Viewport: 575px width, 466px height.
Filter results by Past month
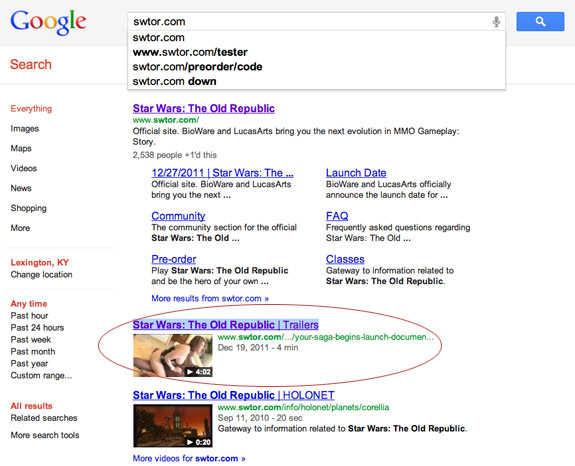tap(33, 352)
